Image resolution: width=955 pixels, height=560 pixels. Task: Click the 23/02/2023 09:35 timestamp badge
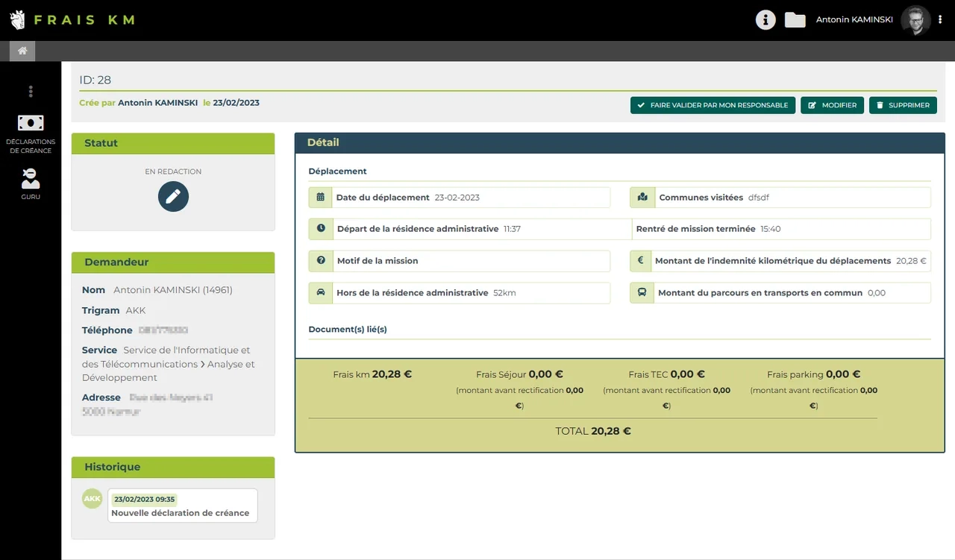coord(144,500)
